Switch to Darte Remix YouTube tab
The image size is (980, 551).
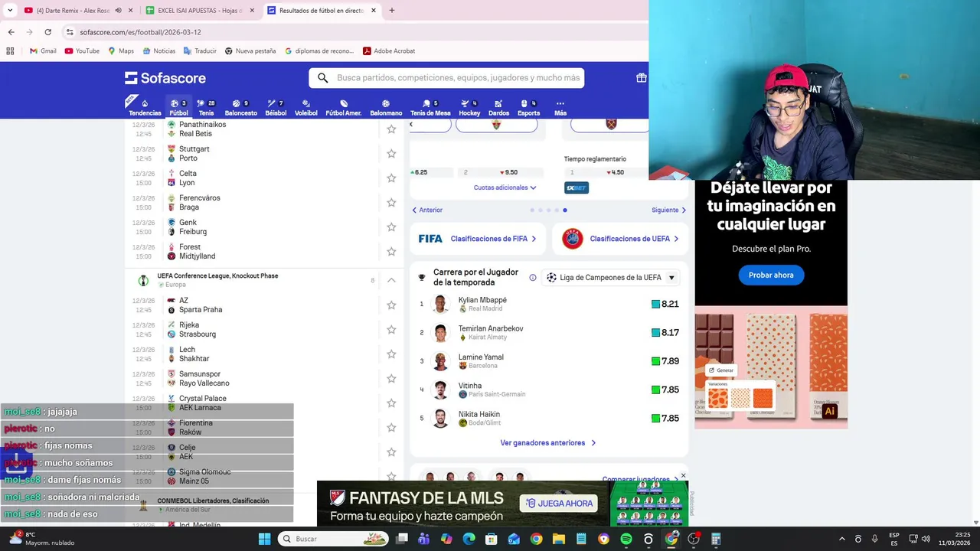[x=77, y=11]
